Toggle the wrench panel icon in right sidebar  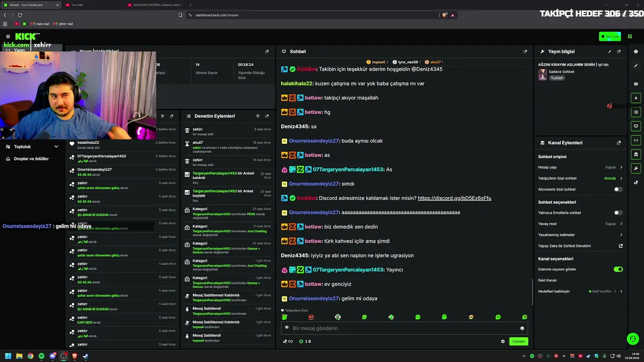click(636, 168)
